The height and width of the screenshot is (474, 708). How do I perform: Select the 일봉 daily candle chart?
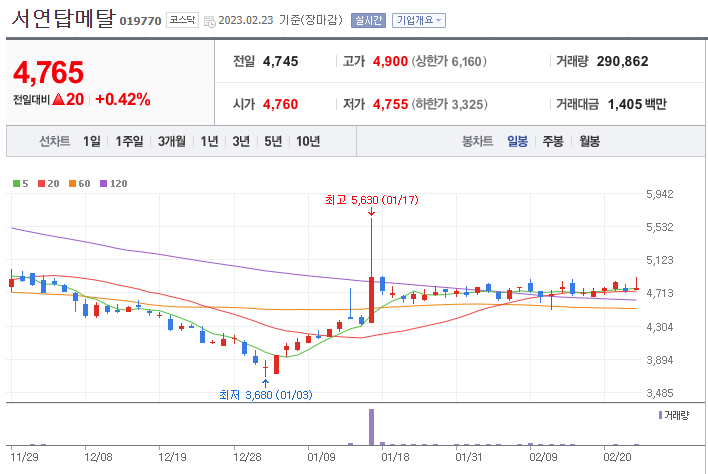coord(517,142)
